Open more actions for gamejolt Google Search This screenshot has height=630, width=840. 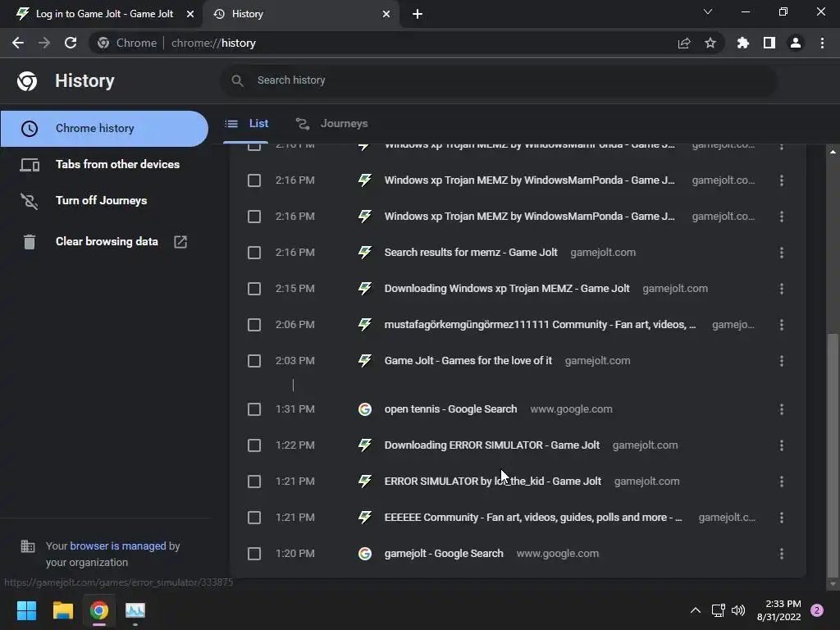[782, 554]
